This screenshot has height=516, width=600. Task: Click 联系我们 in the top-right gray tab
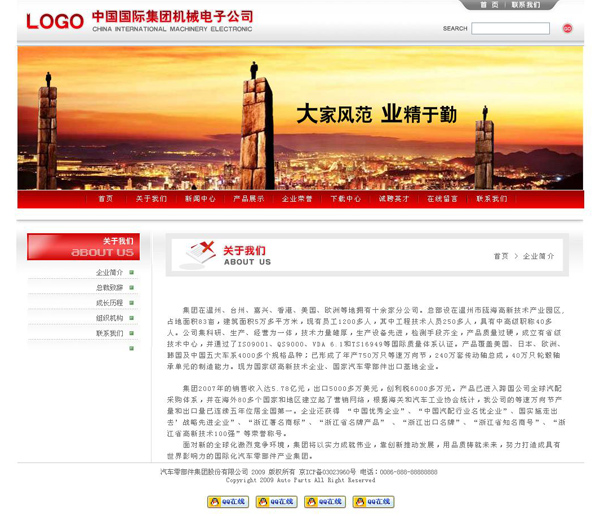pyautogui.click(x=526, y=5)
